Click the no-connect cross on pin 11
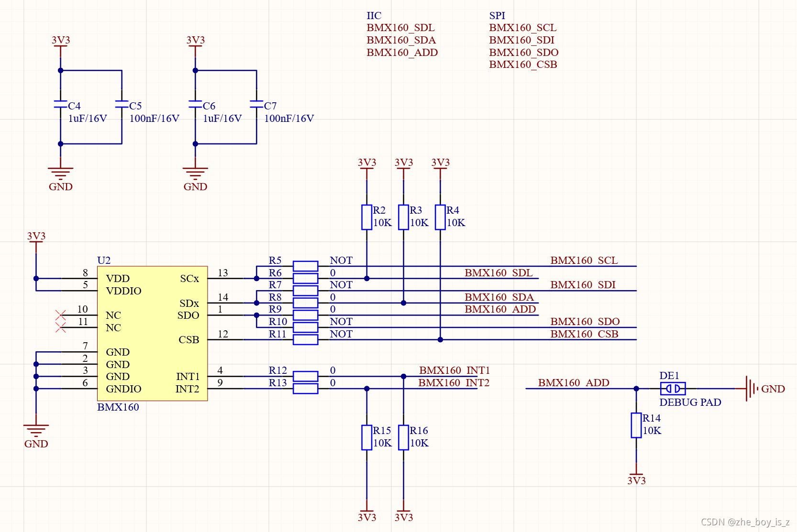797x532 pixels. [60, 327]
